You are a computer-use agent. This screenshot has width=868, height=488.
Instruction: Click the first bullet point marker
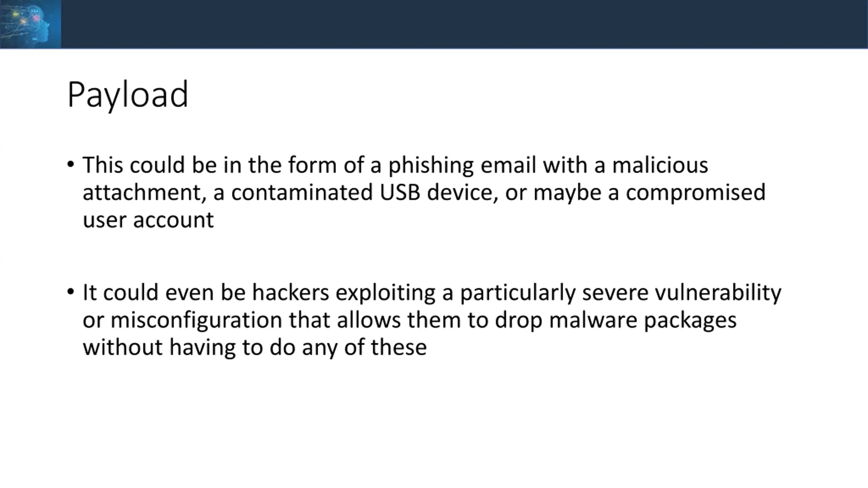click(x=71, y=165)
